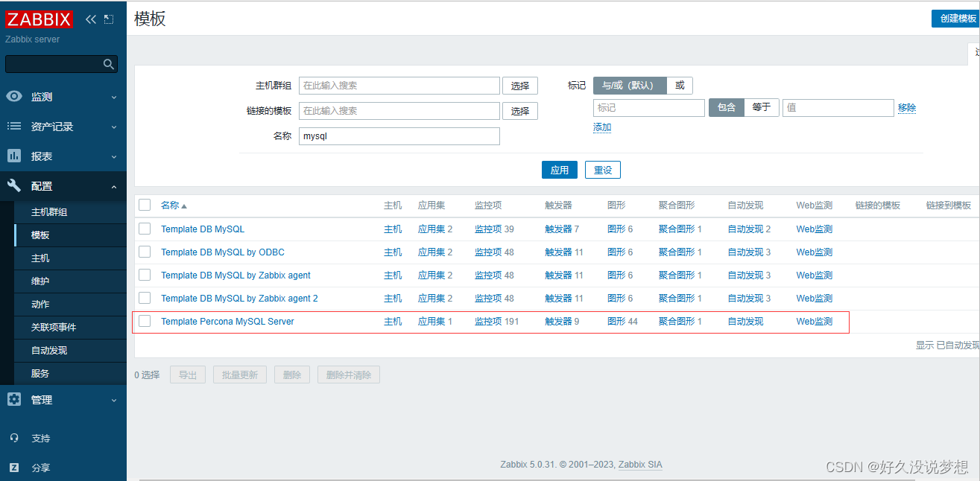Expand the 监测 menu chevron
980x481 pixels.
114,97
